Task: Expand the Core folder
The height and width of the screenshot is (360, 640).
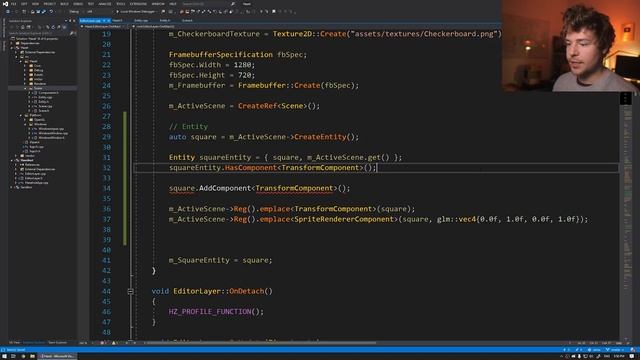Action: tap(24, 66)
